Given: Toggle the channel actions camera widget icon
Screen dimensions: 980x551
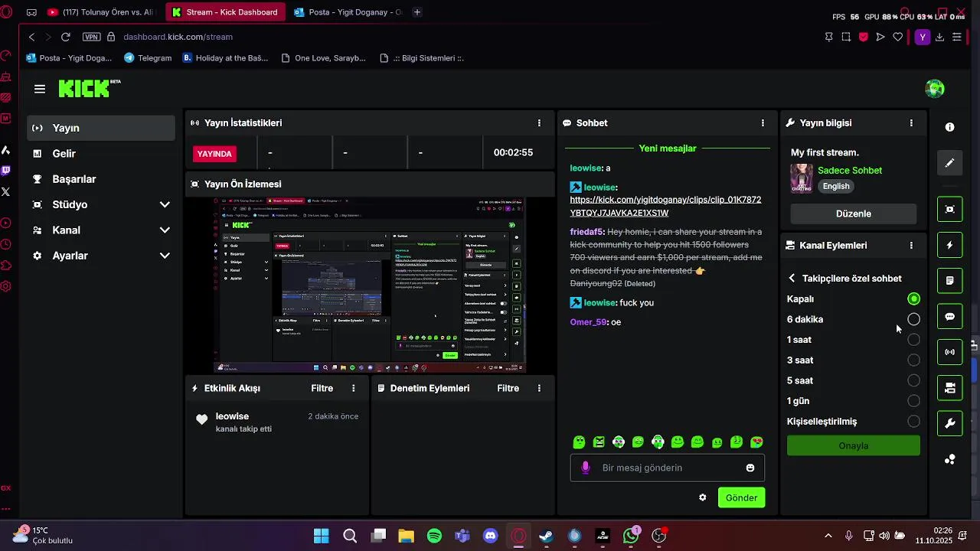Looking at the screenshot, I should (x=949, y=388).
